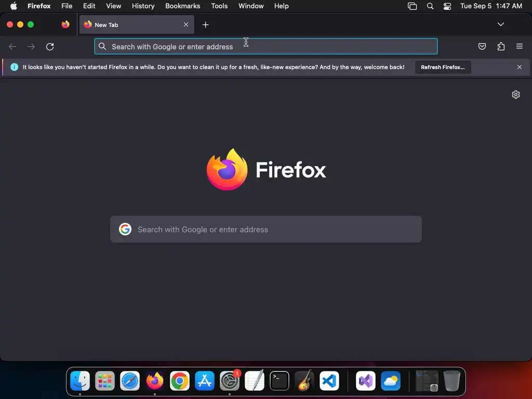The image size is (532, 399).
Task: Open System Settings from the dock
Action: click(x=230, y=381)
